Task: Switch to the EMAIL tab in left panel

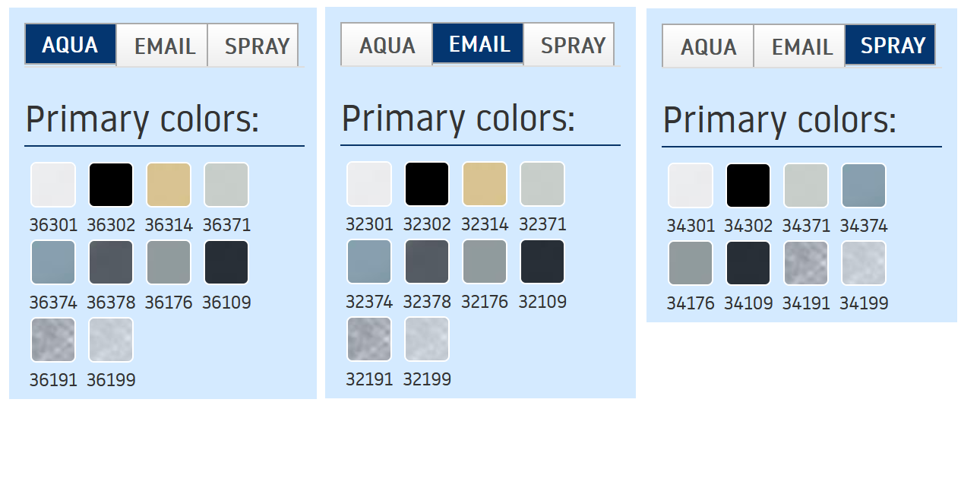Action: tap(164, 46)
